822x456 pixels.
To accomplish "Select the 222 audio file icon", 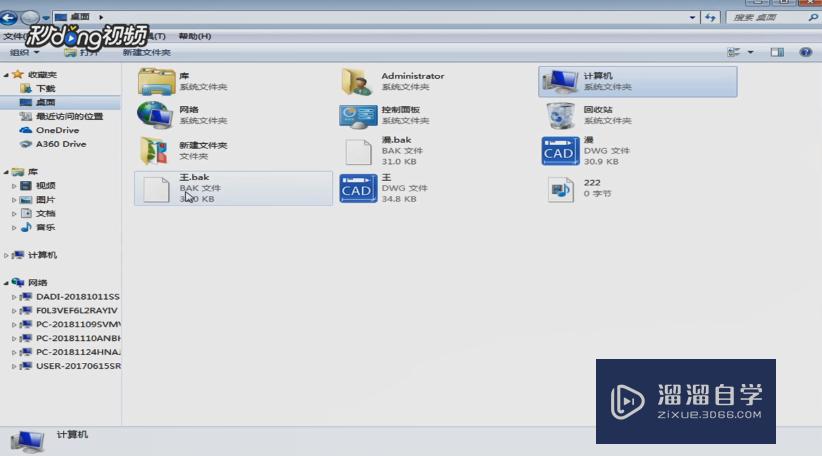I will pos(560,189).
